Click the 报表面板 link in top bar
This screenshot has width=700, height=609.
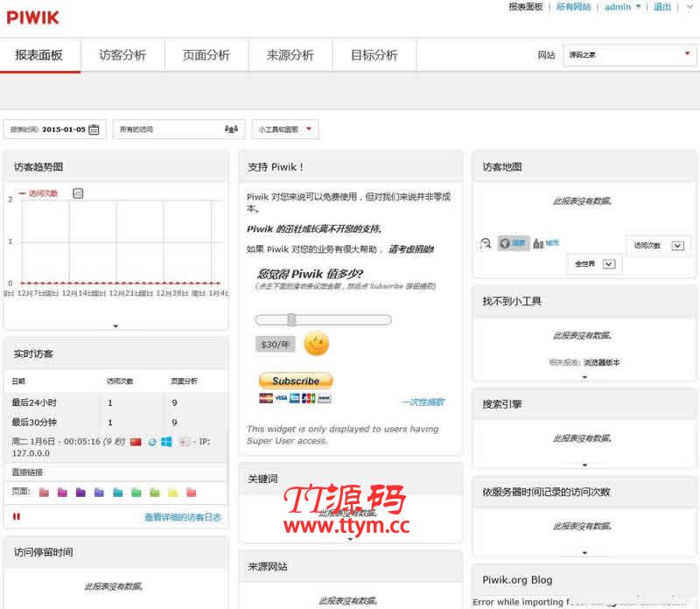(526, 7)
